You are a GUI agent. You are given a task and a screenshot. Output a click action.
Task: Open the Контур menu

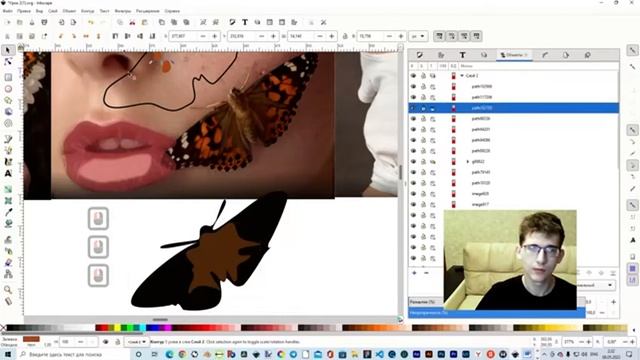pos(87,11)
